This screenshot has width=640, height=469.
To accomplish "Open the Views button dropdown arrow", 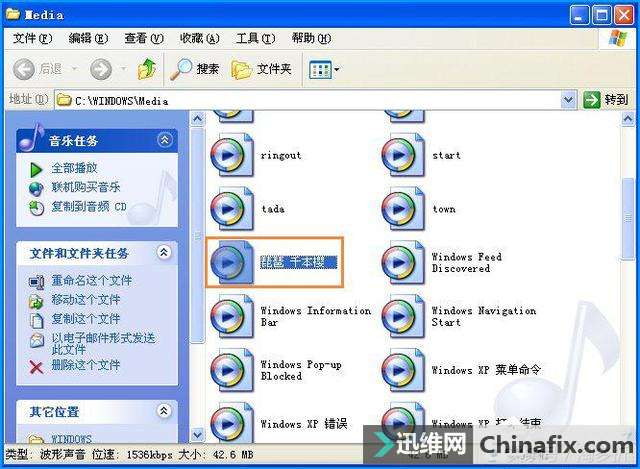I will tap(337, 70).
